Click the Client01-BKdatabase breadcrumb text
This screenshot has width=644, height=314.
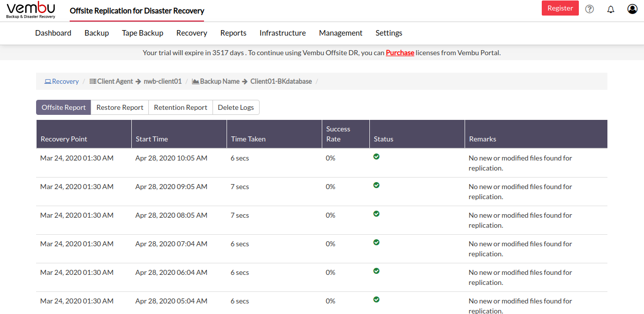(281, 81)
